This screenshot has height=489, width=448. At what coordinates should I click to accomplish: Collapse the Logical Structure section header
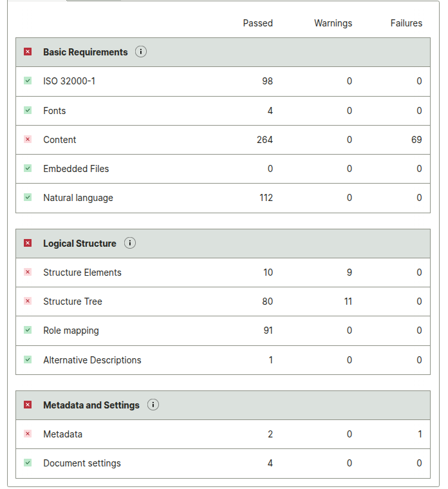click(80, 244)
